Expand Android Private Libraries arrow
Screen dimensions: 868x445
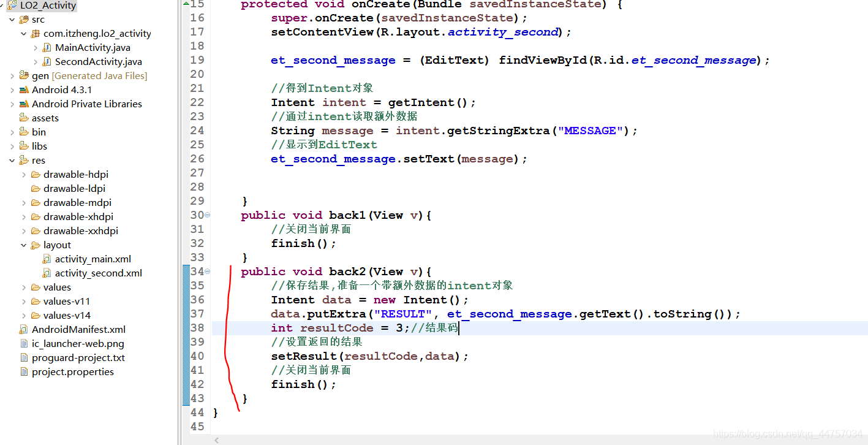(12, 104)
